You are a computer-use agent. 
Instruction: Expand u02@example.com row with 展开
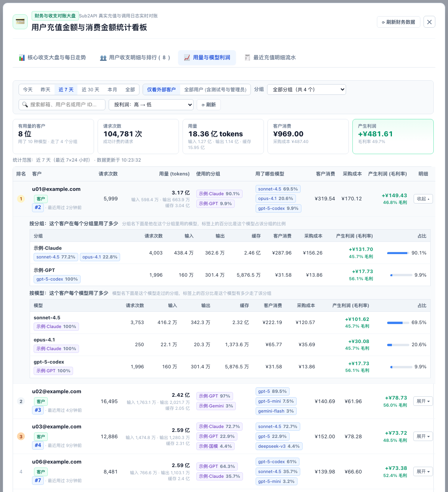[423, 401]
